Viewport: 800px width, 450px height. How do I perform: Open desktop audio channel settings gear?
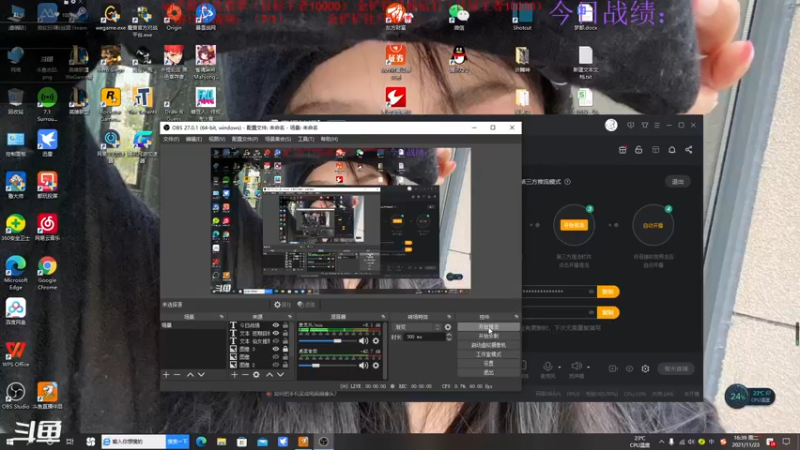pyautogui.click(x=376, y=365)
